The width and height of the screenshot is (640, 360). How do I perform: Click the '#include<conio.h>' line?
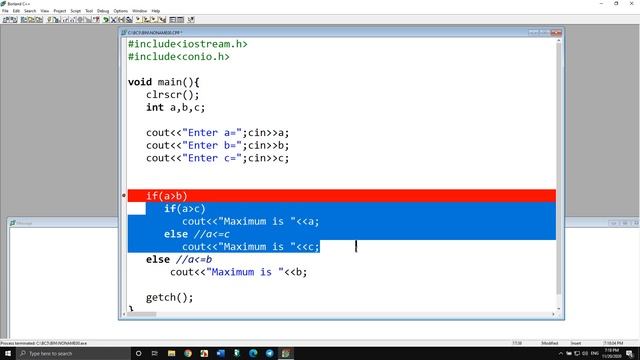(179, 57)
